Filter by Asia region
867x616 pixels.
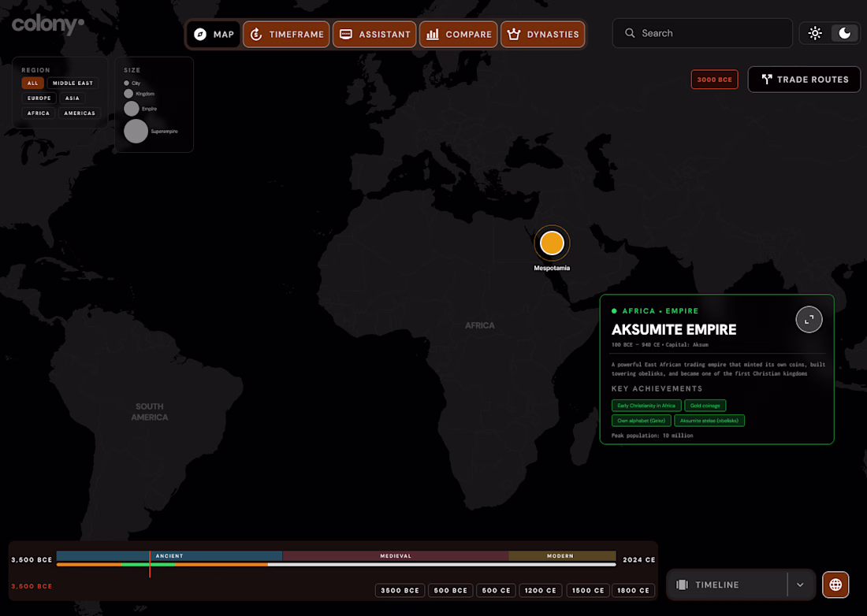pos(73,98)
